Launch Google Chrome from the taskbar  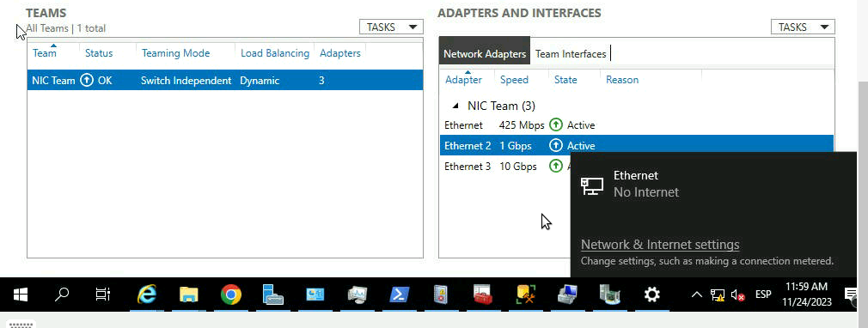230,295
